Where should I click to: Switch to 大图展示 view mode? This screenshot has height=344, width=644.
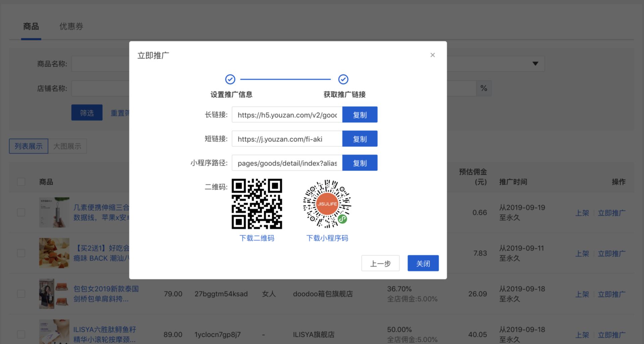pos(67,146)
